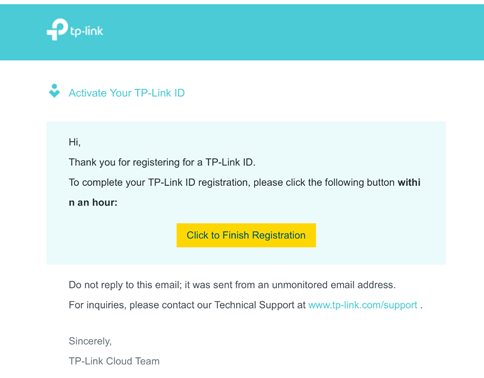Viewport: 484px width, 378px height.
Task: Click the TP-Link Cloud Team signature
Action: point(114,361)
